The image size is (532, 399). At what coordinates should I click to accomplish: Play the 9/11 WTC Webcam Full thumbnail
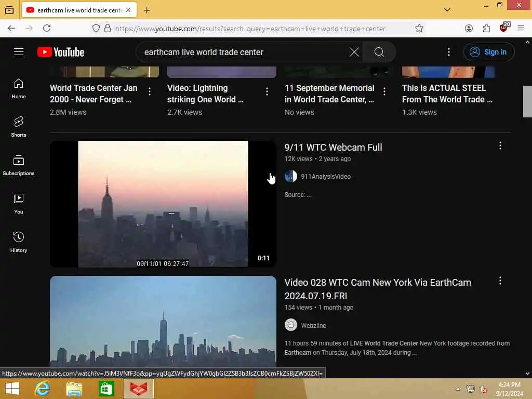click(163, 204)
